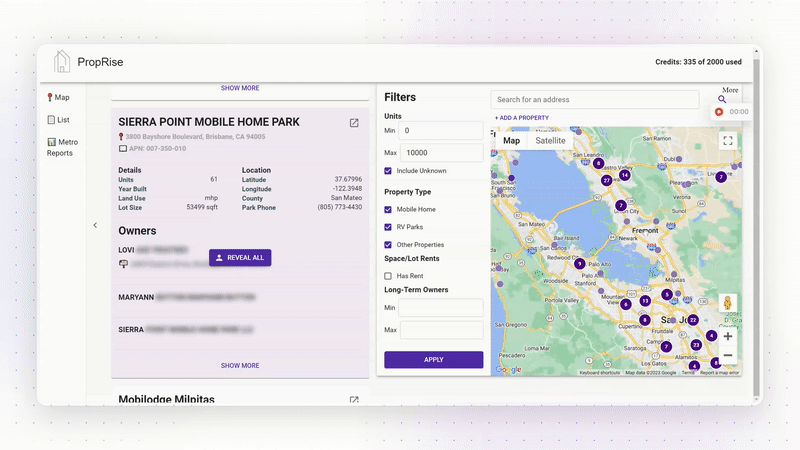Viewport: 800px width, 450px height.
Task: Click the Long-Term Owners Min field
Action: coord(441,308)
